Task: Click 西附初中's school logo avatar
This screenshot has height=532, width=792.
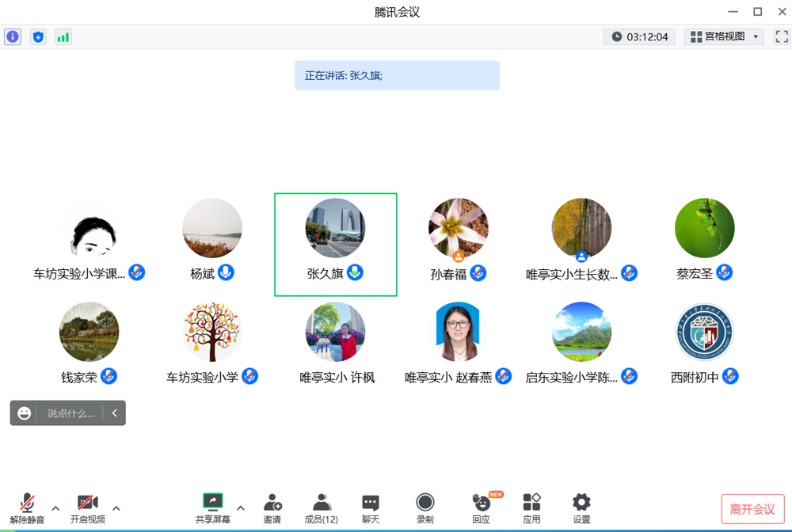Action: click(x=705, y=332)
